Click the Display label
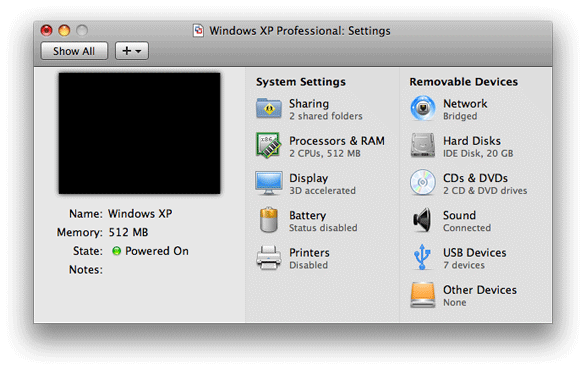Screen dimensions: 586x370 (308, 178)
